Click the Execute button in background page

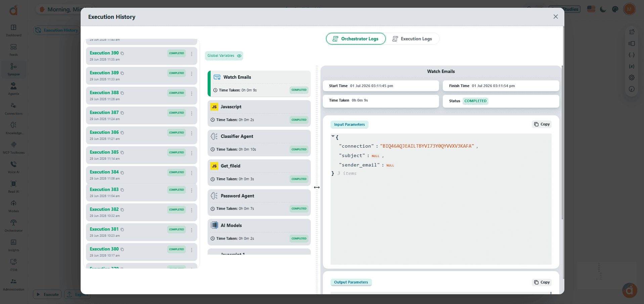[47, 294]
